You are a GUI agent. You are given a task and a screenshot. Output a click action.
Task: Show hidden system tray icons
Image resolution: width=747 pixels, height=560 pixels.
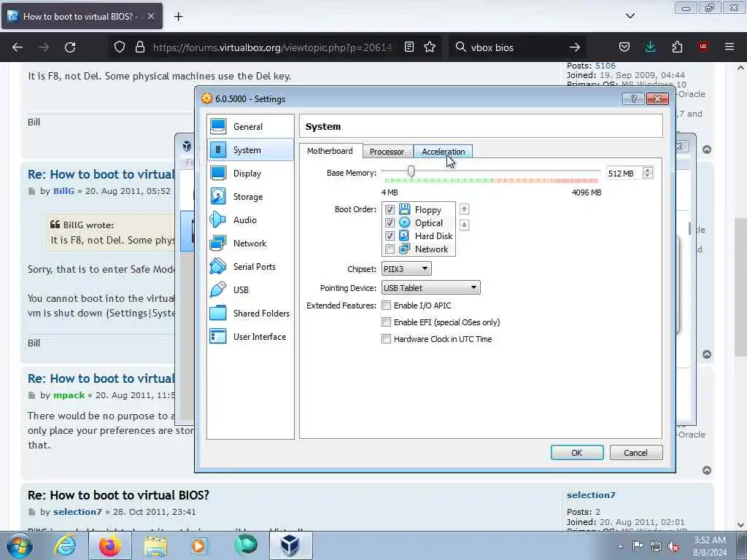(620, 546)
